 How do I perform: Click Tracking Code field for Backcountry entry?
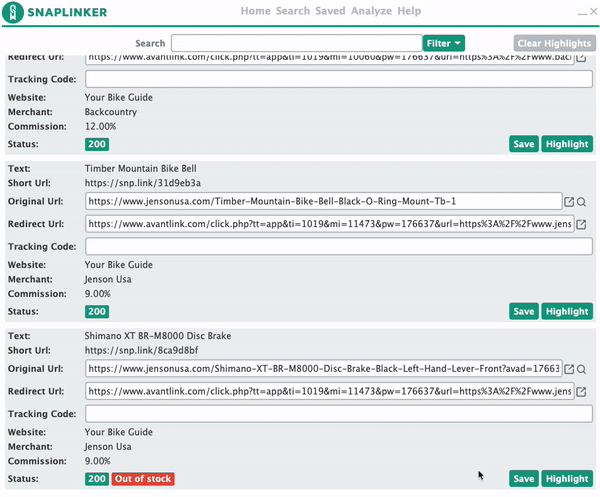coord(339,79)
